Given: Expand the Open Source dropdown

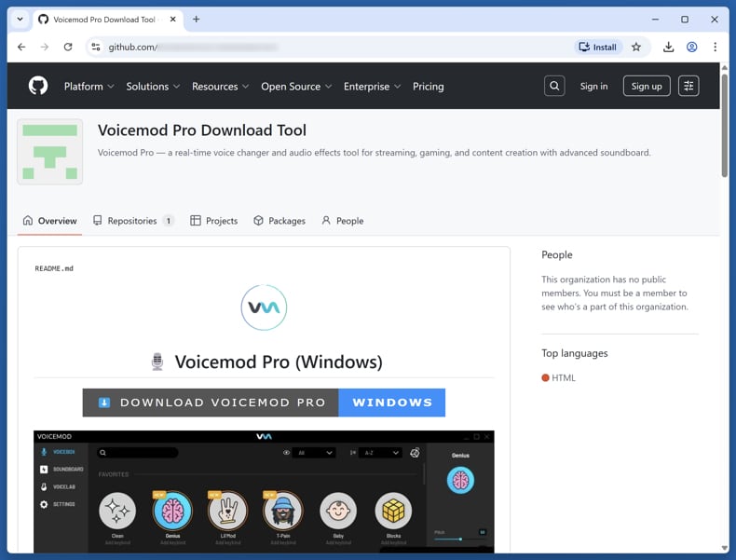Looking at the screenshot, I should [x=296, y=86].
